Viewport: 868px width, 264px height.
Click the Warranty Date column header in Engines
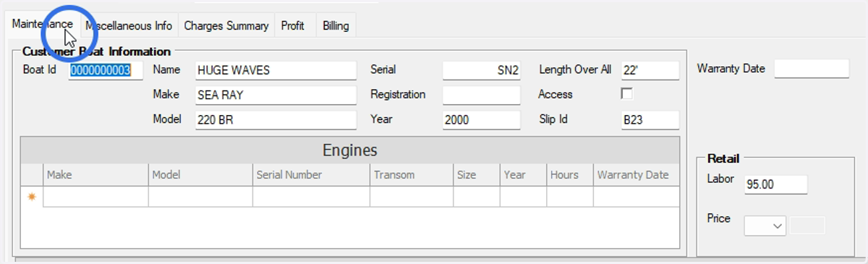(637, 175)
